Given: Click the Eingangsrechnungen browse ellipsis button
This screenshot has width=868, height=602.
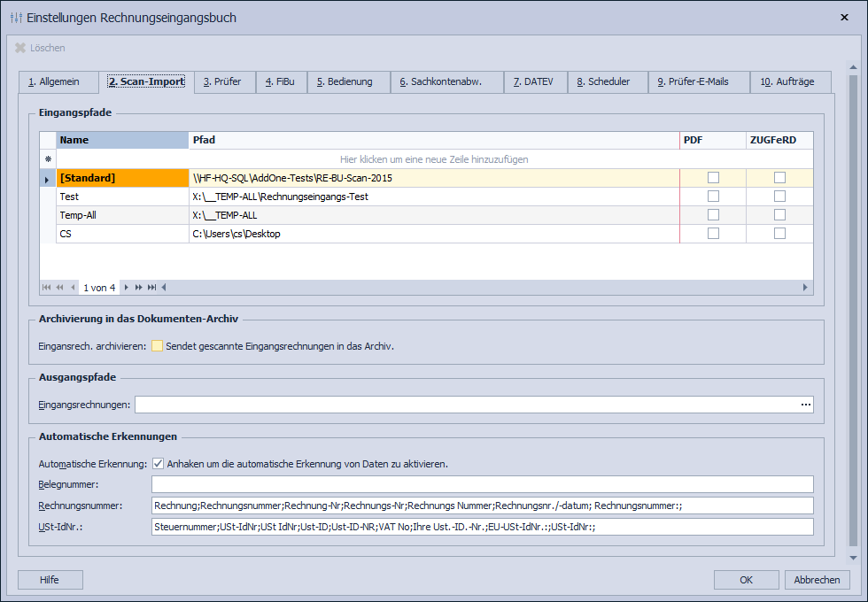Looking at the screenshot, I should click(x=805, y=405).
